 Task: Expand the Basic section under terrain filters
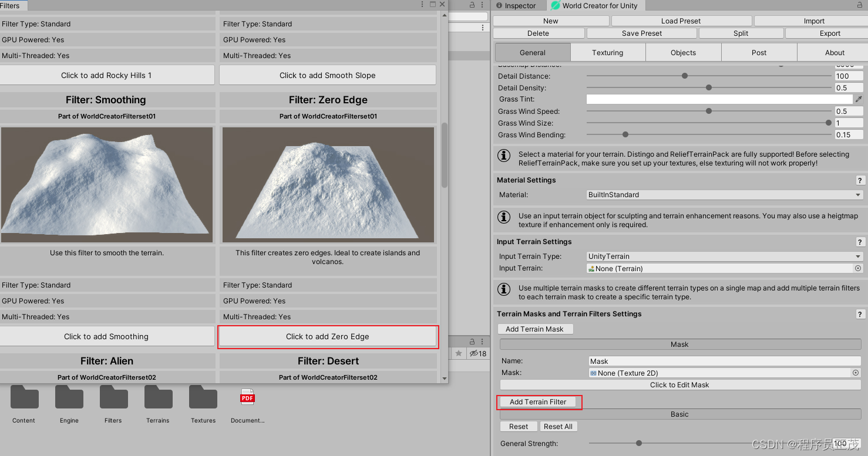pos(679,414)
